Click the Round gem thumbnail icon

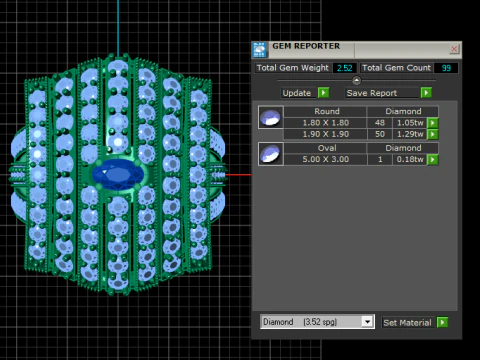pyautogui.click(x=271, y=117)
